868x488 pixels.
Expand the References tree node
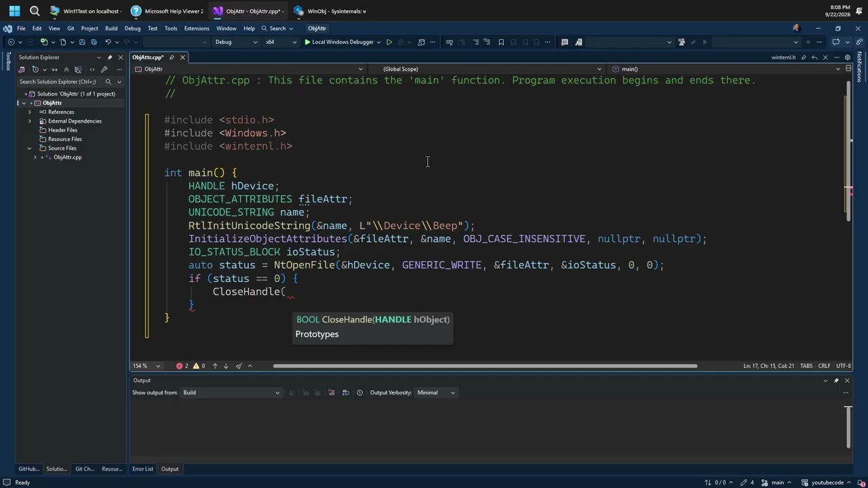(x=30, y=112)
